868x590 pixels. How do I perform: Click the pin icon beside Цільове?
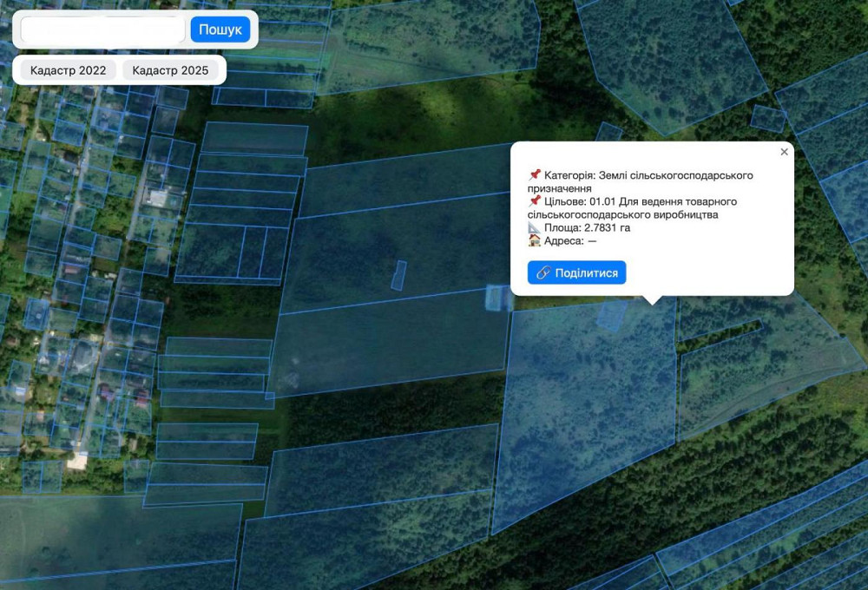tap(534, 201)
